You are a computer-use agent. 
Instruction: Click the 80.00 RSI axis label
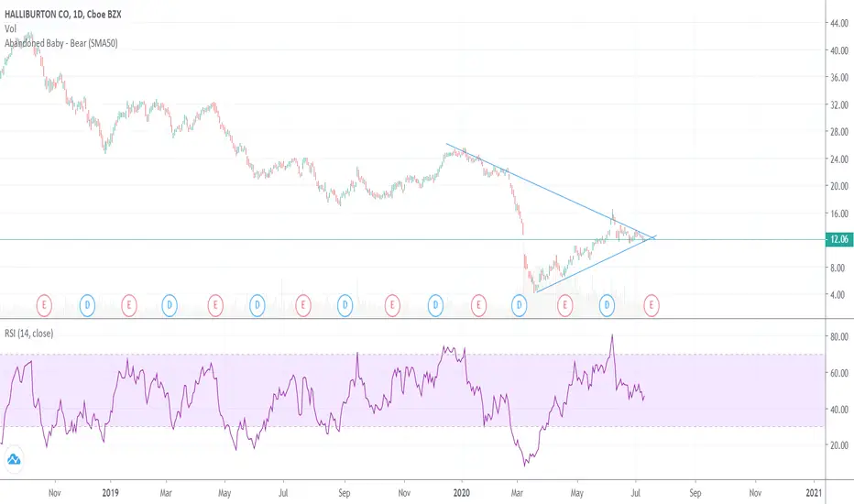click(839, 336)
